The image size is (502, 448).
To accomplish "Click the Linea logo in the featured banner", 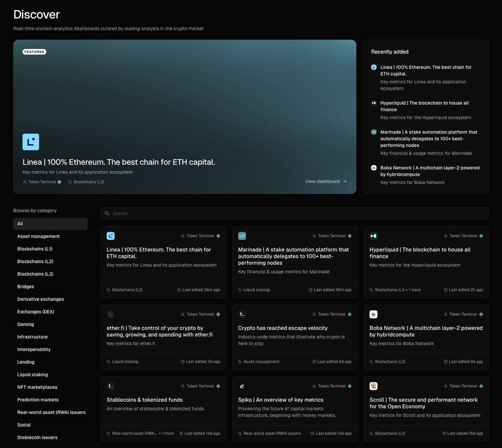I will [31, 142].
